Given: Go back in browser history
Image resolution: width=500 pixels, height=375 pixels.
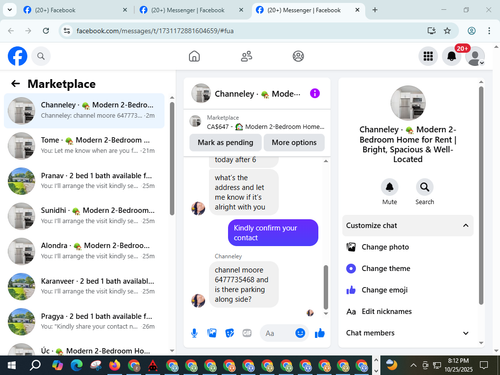Looking at the screenshot, I should [x=11, y=31].
